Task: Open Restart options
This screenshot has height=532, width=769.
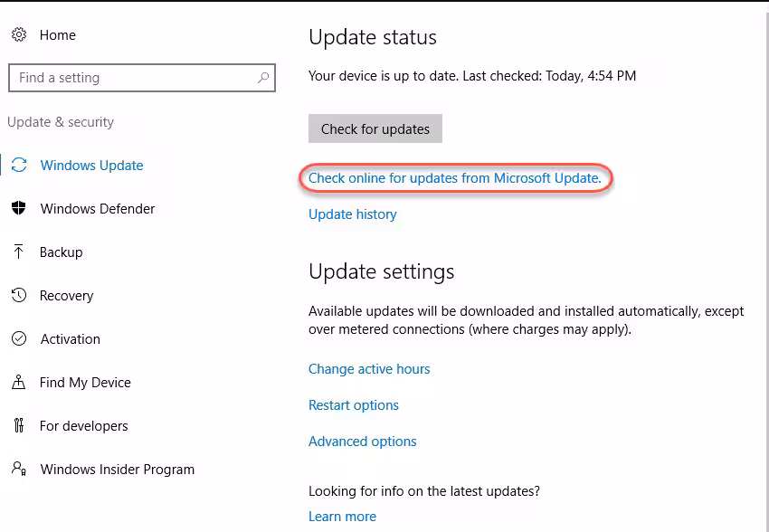Action: tap(353, 405)
